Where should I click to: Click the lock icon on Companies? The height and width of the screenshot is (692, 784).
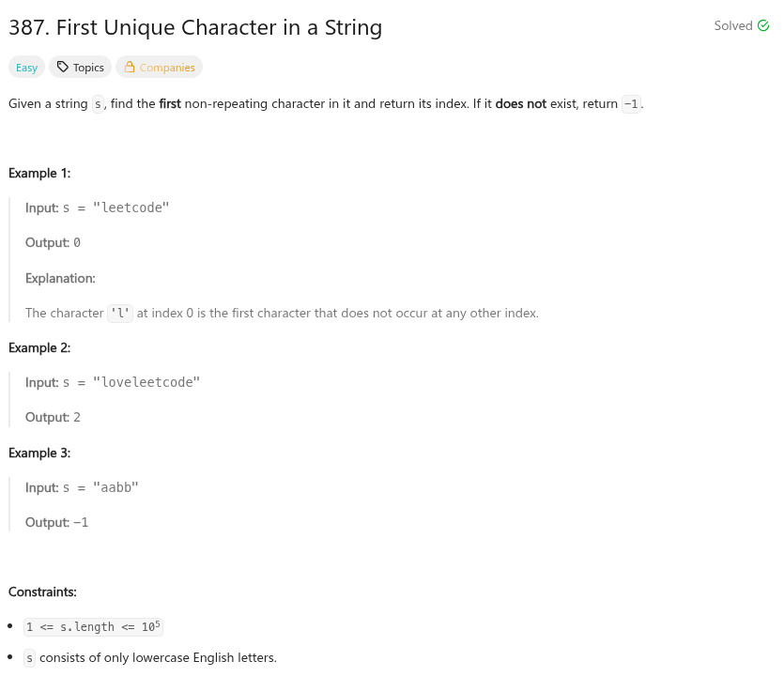coord(130,68)
